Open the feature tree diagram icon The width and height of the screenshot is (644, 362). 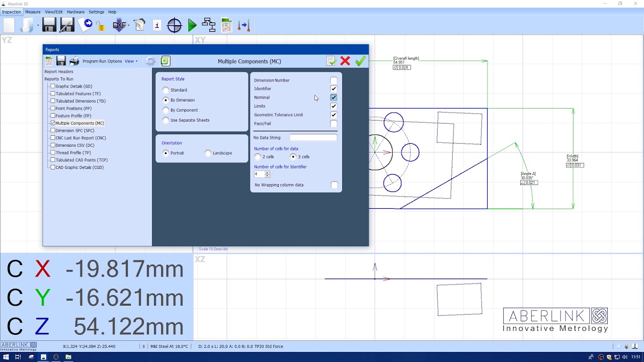coord(209,25)
